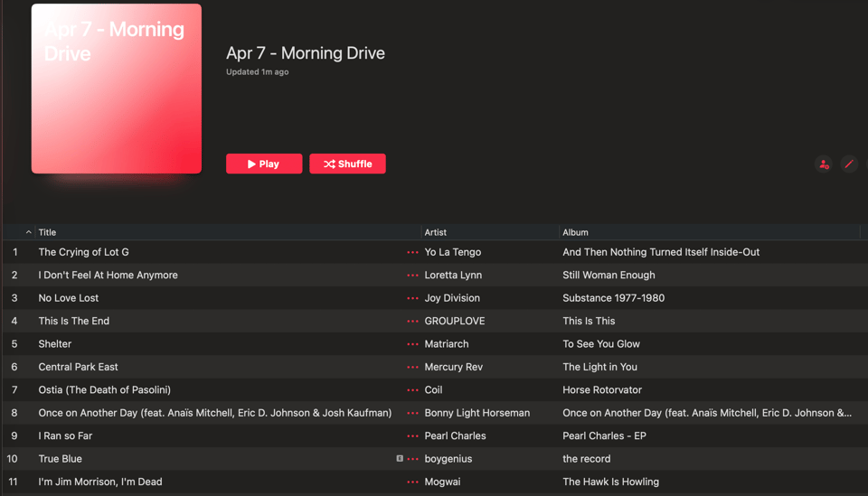Click the red gradient playlist cover artwork

tap(117, 89)
